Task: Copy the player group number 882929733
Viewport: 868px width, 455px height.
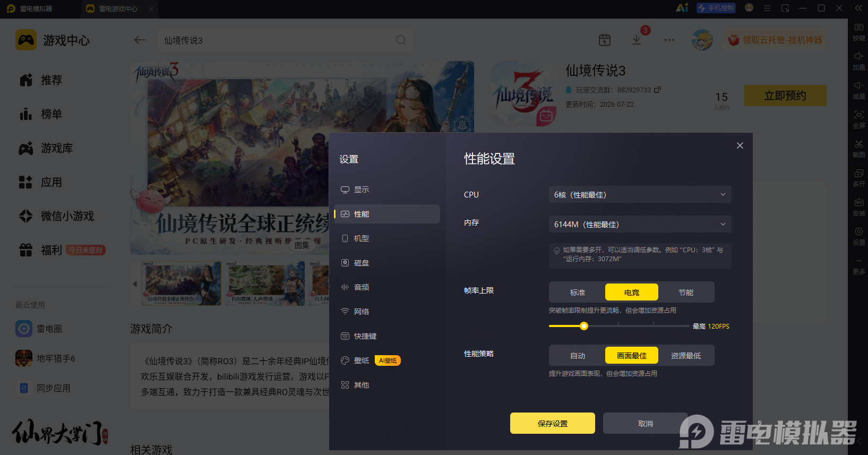Action: (x=657, y=90)
